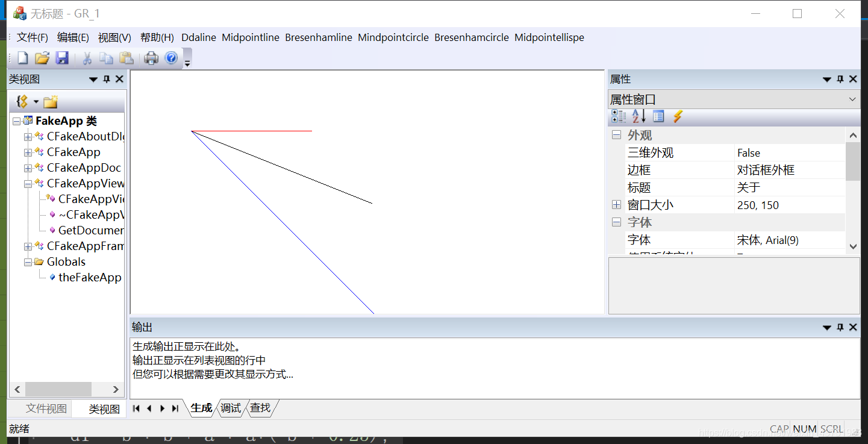Select ~CFakeAppView destructor in tree
This screenshot has width=868, height=444.
(x=91, y=215)
